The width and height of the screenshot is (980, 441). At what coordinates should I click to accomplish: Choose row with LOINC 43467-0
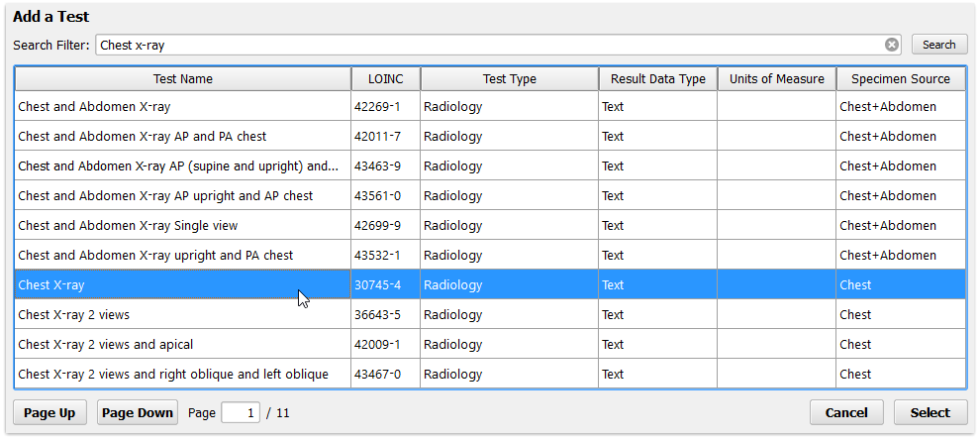pos(490,374)
